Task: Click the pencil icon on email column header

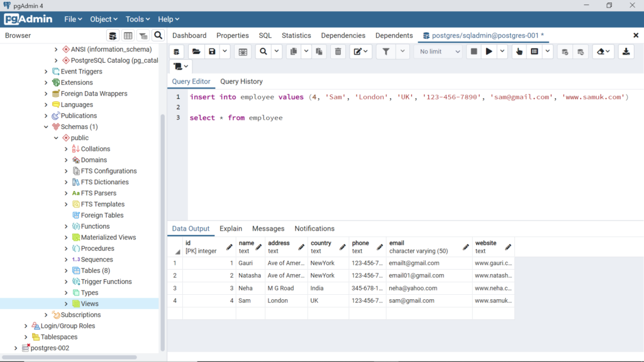Action: click(x=465, y=247)
